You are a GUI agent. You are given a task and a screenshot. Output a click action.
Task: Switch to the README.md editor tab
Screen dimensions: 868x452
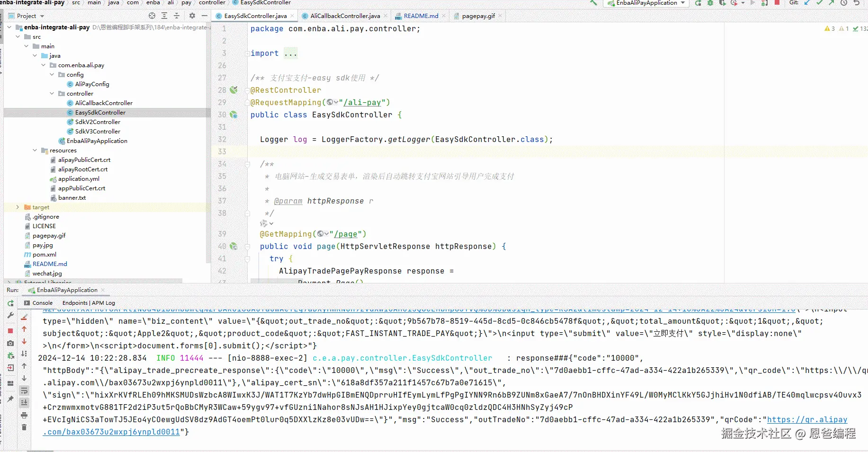tap(420, 16)
